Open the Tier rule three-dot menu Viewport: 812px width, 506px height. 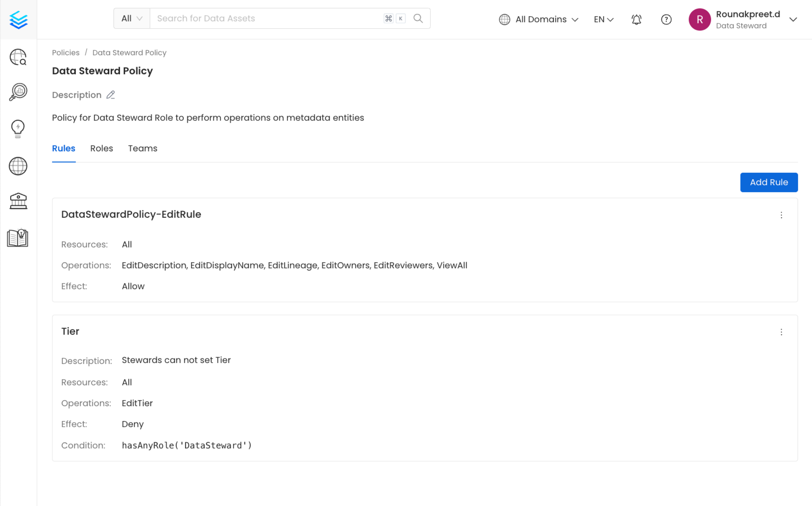(781, 332)
